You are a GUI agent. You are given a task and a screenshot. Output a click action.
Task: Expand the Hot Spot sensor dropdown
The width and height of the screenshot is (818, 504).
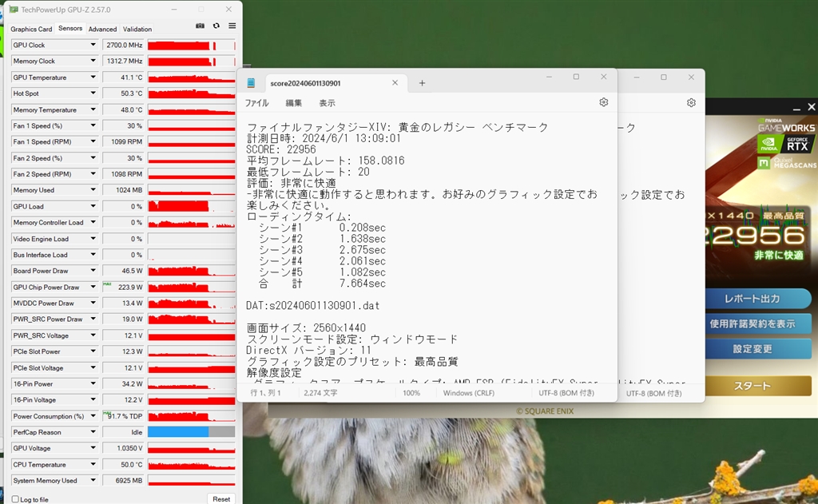93,93
